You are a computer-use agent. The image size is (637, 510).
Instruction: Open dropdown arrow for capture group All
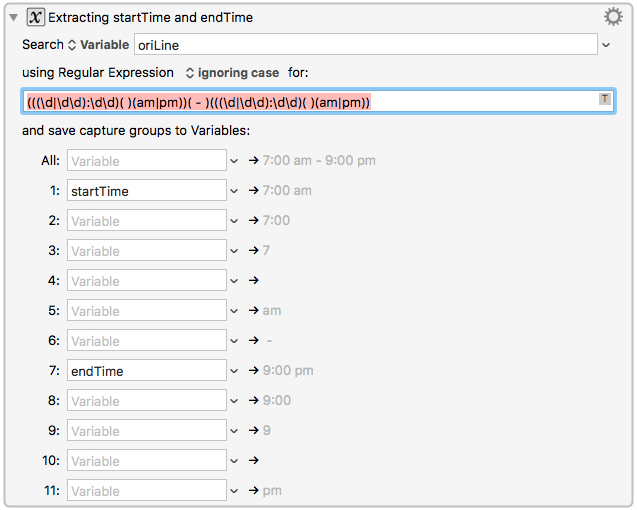(235, 161)
